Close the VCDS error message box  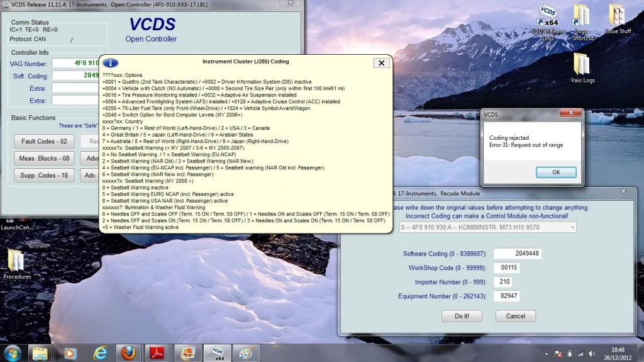570,113
